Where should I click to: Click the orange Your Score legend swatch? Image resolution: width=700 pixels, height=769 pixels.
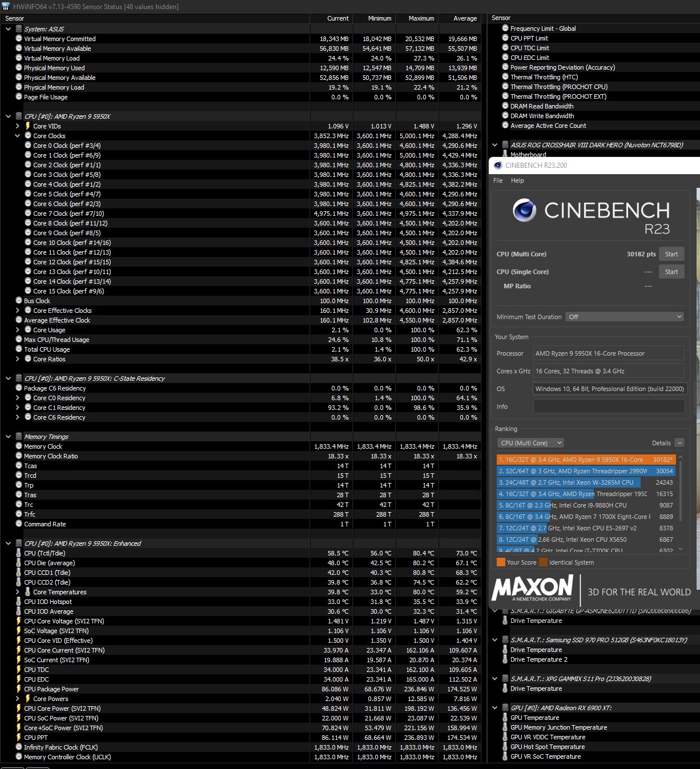click(x=501, y=562)
